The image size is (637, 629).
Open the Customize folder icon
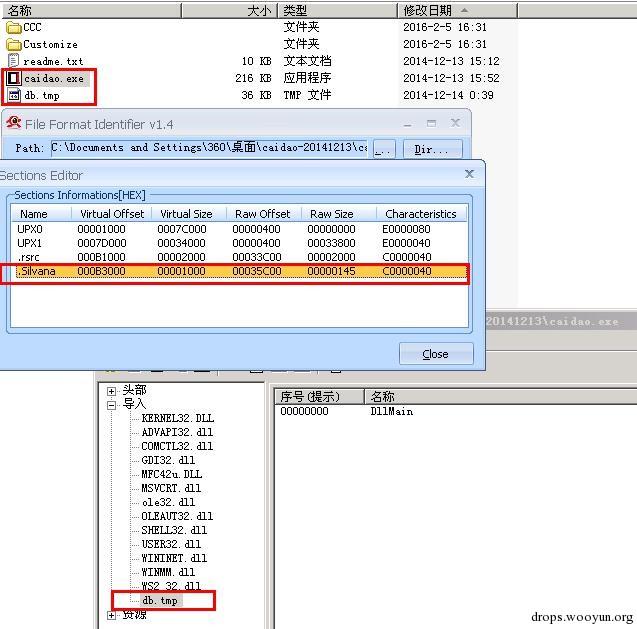point(14,44)
